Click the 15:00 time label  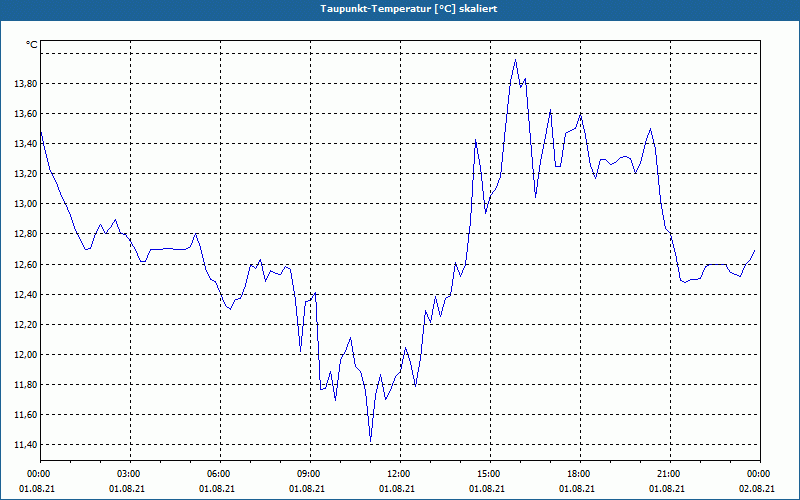(490, 474)
